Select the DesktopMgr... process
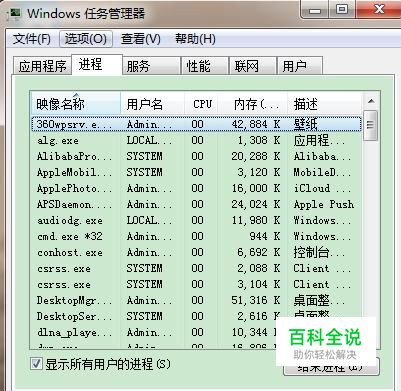The image size is (401, 391). pyautogui.click(x=196, y=300)
